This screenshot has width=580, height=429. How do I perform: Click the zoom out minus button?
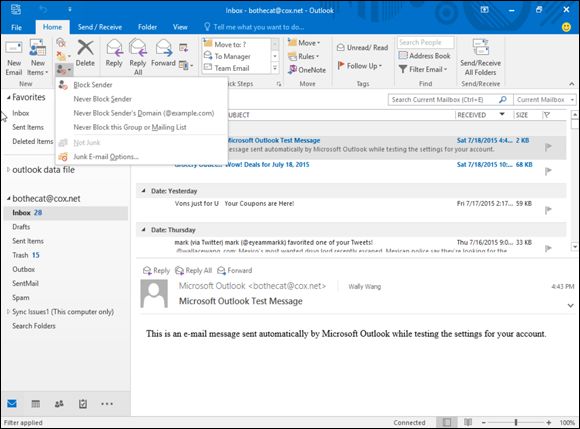pyautogui.click(x=483, y=422)
